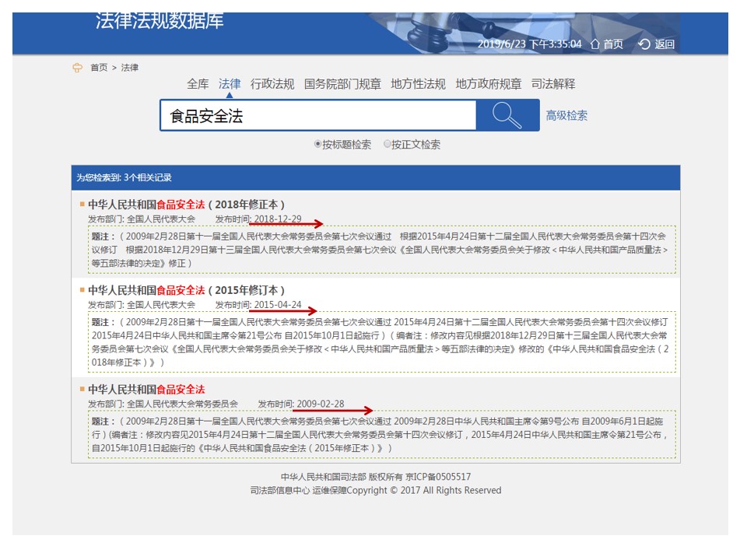
Task: Select the 按正文检索 radio button
Action: (388, 144)
